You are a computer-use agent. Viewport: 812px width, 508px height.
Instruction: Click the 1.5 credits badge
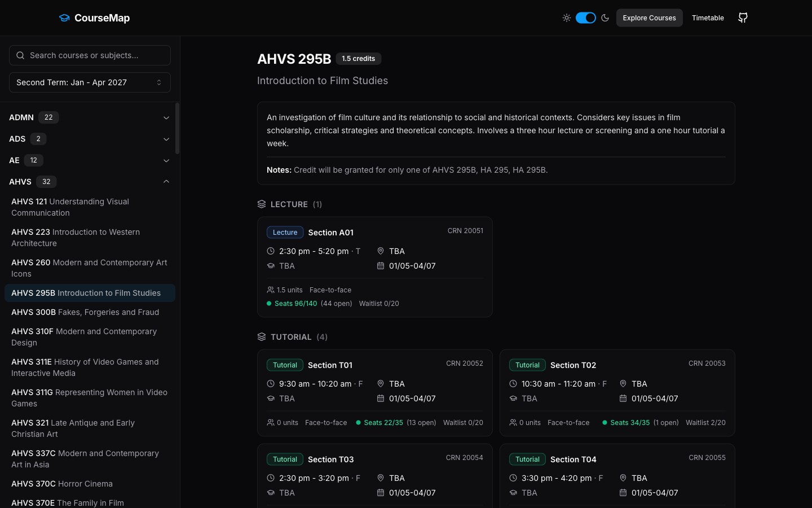click(359, 59)
